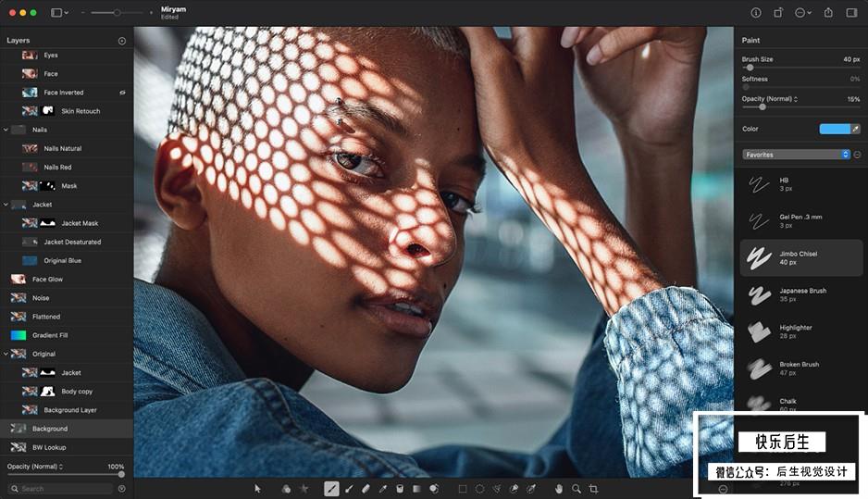
Task: Open filter options beside layer Search
Action: point(122,489)
